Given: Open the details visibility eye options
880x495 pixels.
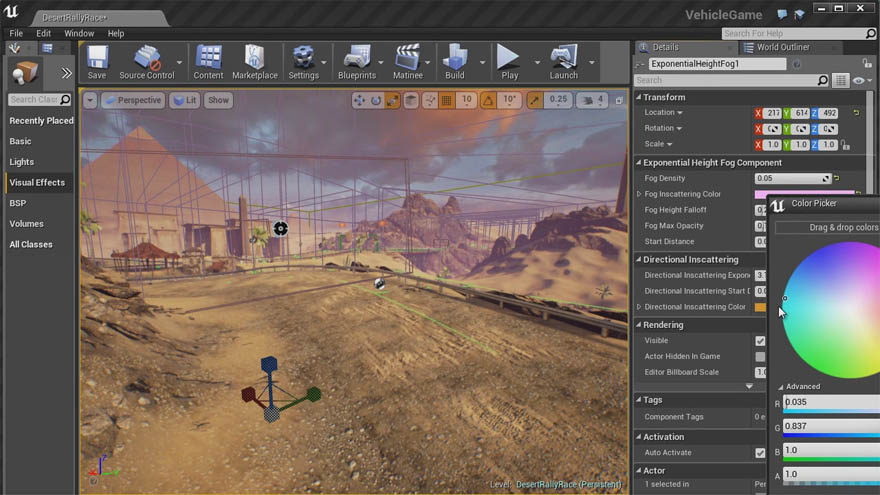Looking at the screenshot, I should 861,81.
